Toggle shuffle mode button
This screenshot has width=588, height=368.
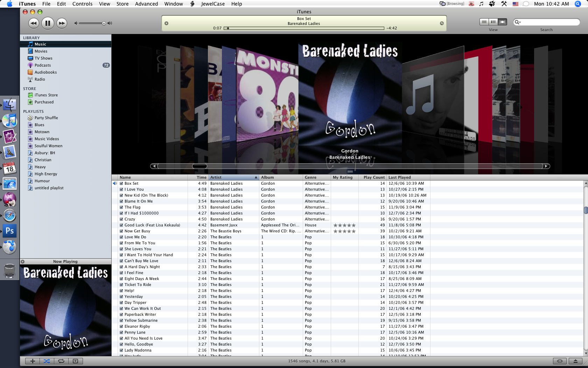[47, 361]
